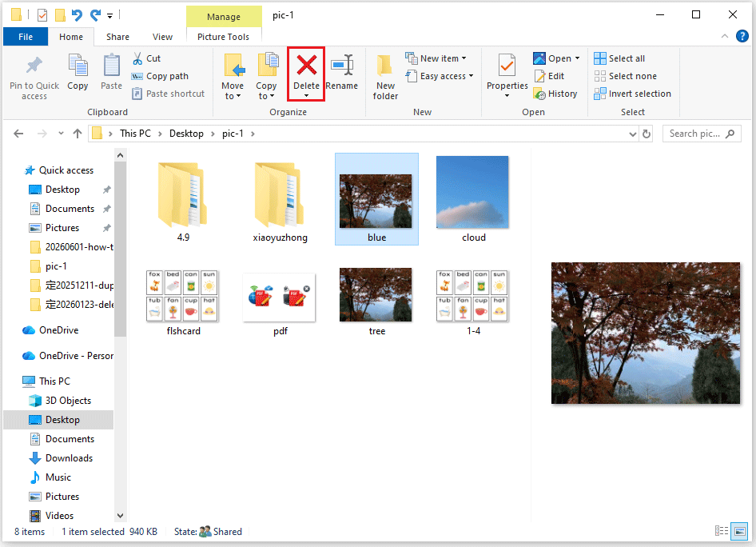Select the blue image thumbnail
Screen dimensions: 756x547
pyautogui.click(x=376, y=201)
